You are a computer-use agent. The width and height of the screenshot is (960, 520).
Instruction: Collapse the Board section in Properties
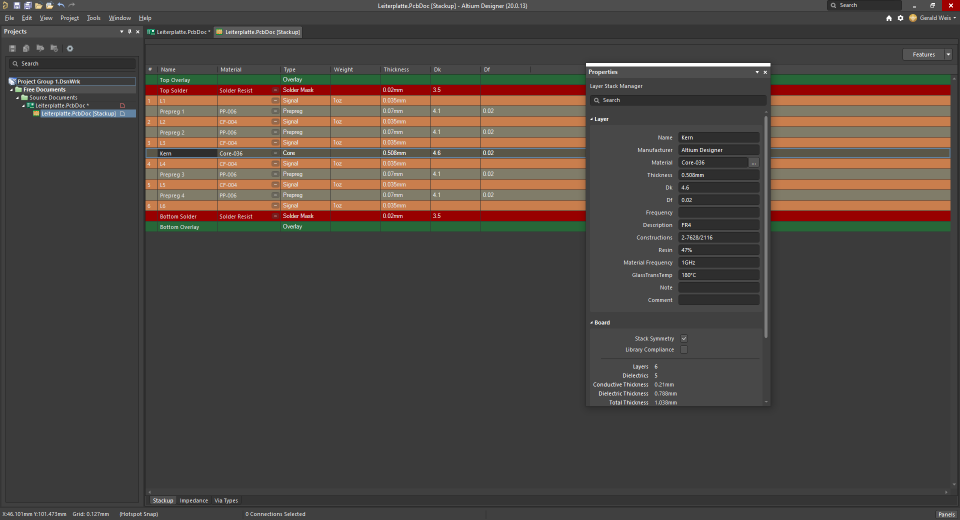pyautogui.click(x=591, y=323)
